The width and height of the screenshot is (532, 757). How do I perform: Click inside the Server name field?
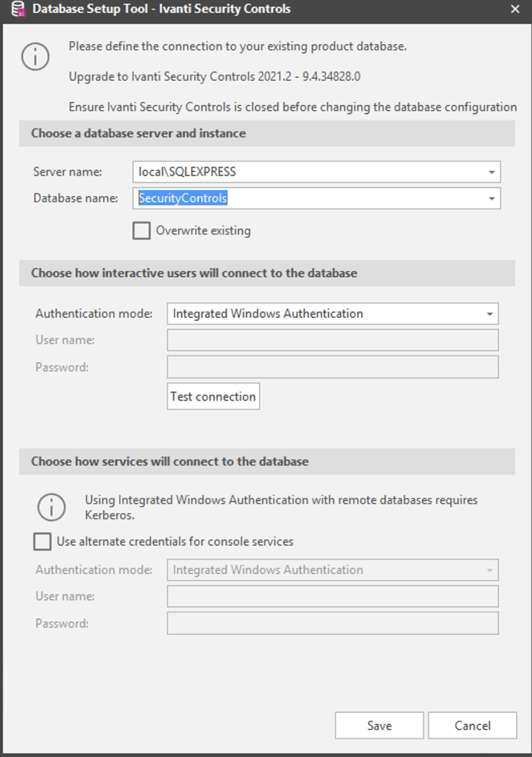click(289, 171)
